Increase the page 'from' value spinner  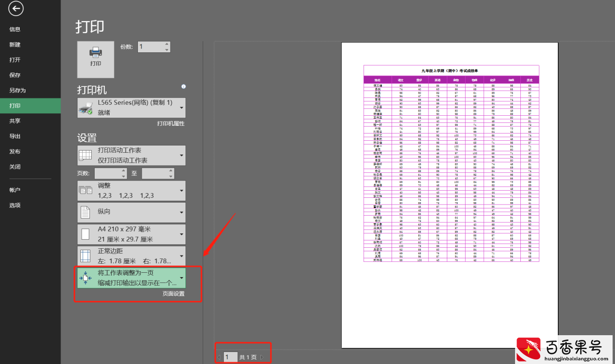tap(123, 171)
